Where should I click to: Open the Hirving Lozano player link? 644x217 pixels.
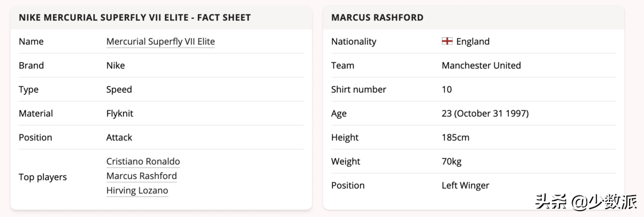137,191
